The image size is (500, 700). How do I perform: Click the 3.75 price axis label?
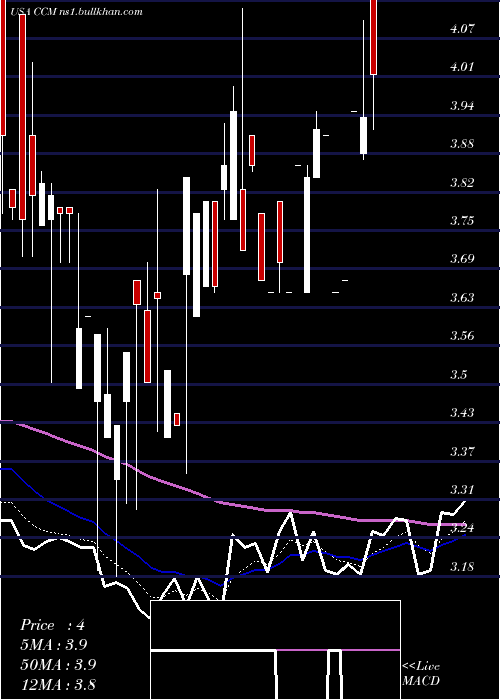pyautogui.click(x=462, y=221)
